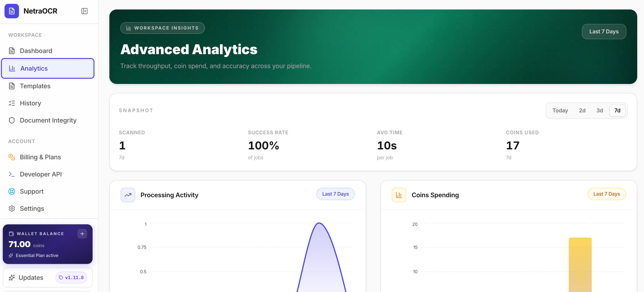Open Settings from the sidebar

pyautogui.click(x=48, y=208)
